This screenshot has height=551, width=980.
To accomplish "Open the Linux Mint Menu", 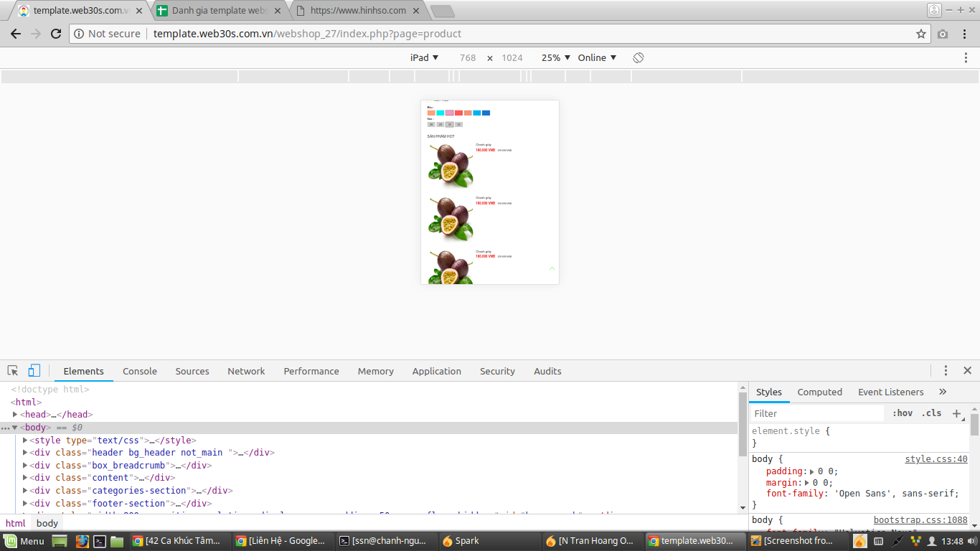I will click(24, 541).
